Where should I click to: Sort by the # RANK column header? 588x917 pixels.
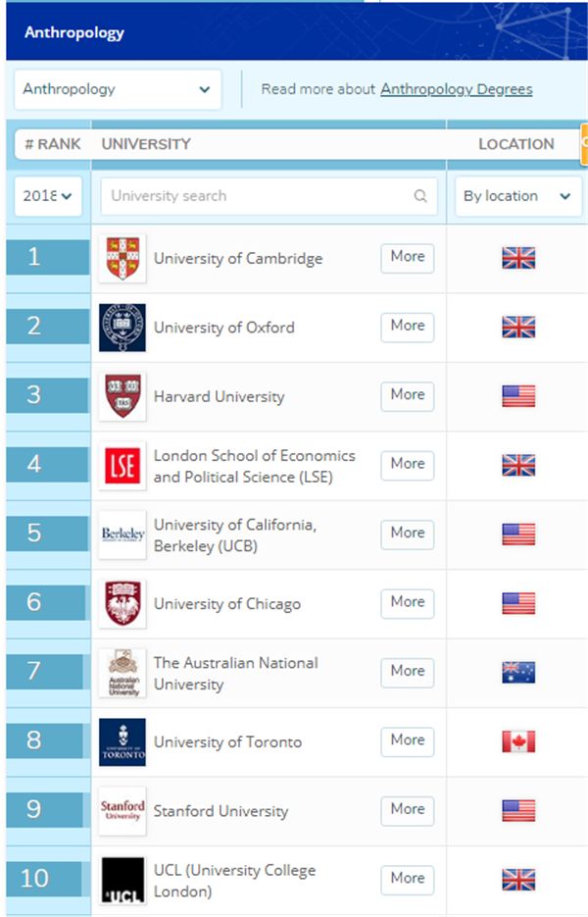[x=53, y=144]
